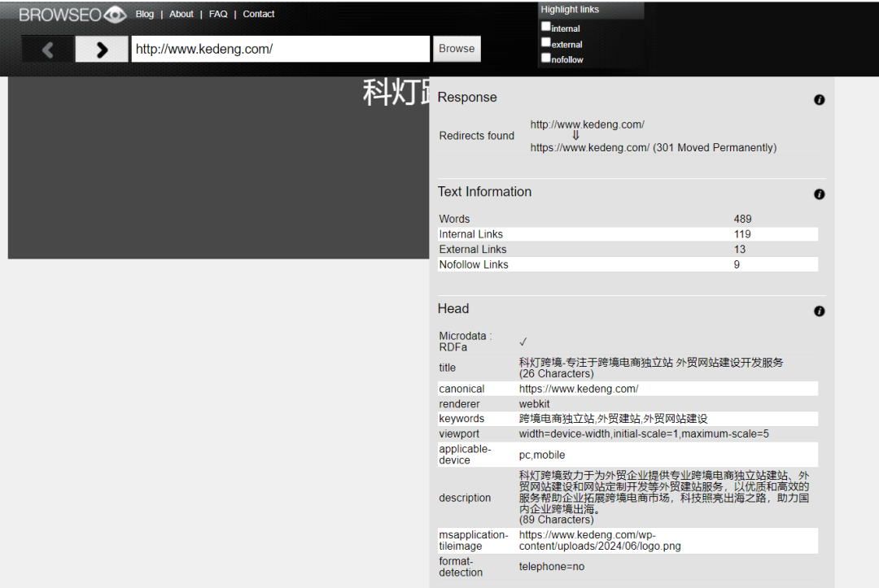This screenshot has height=588, width=879.
Task: Open the Contact menu link
Action: tap(259, 14)
